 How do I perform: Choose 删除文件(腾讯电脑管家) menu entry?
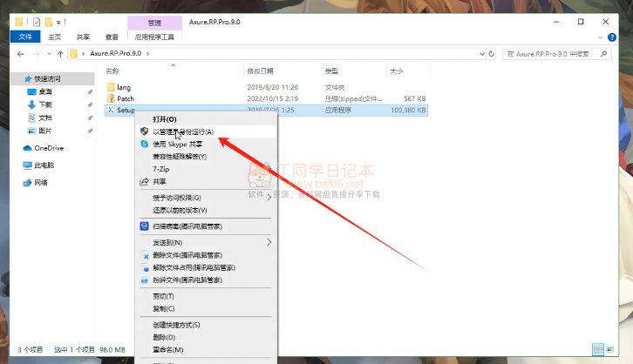[207, 255]
